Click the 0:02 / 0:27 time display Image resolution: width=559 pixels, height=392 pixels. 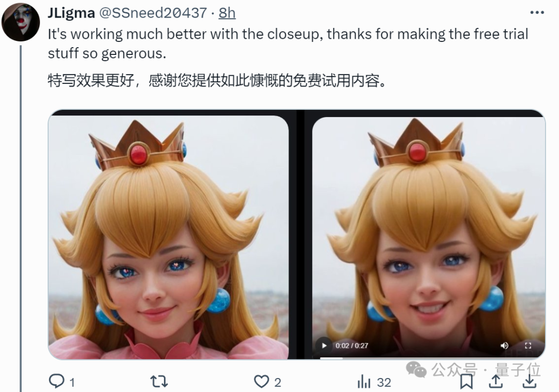point(351,345)
